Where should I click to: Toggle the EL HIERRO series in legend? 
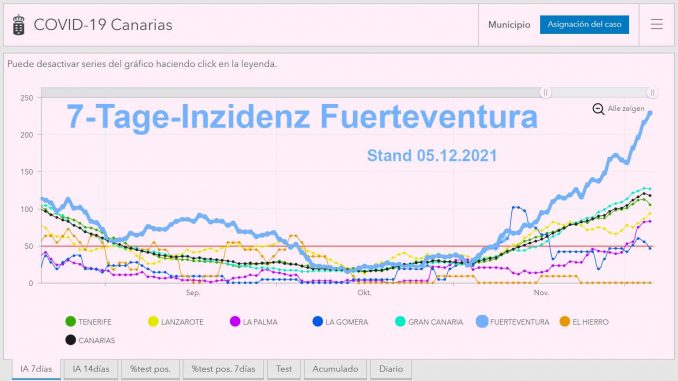(584, 322)
